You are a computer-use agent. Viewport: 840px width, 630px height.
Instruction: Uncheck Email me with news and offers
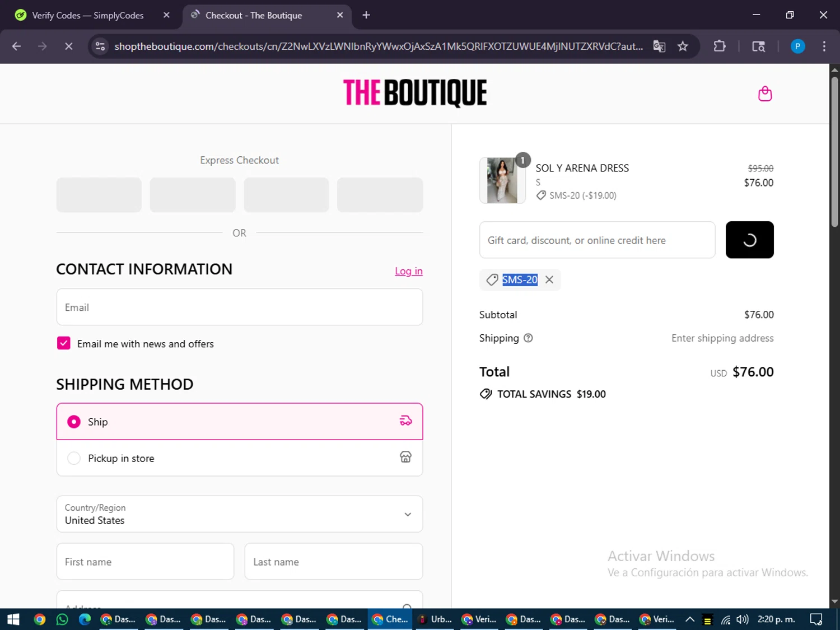point(64,343)
